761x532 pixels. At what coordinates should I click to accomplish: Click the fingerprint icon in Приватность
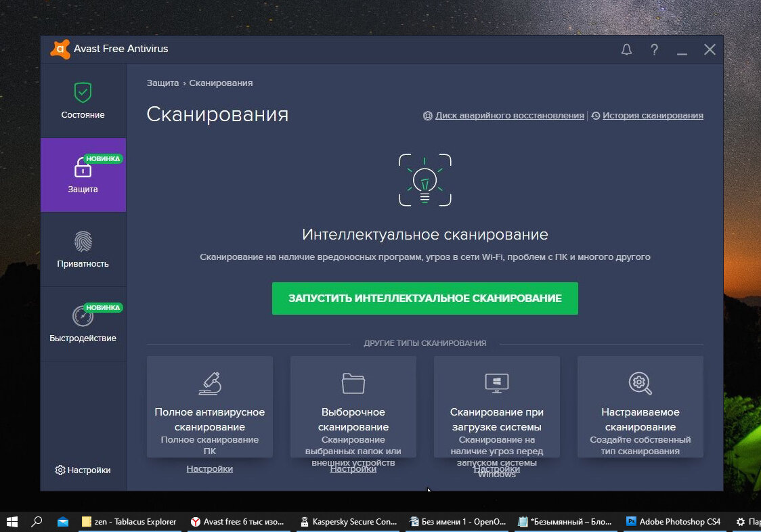point(83,242)
